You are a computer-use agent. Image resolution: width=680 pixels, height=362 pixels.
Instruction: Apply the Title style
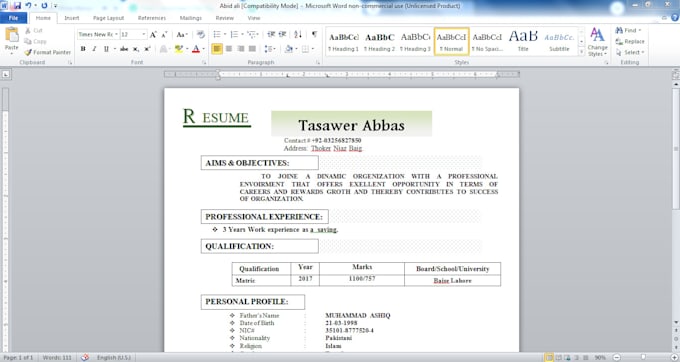(523, 42)
